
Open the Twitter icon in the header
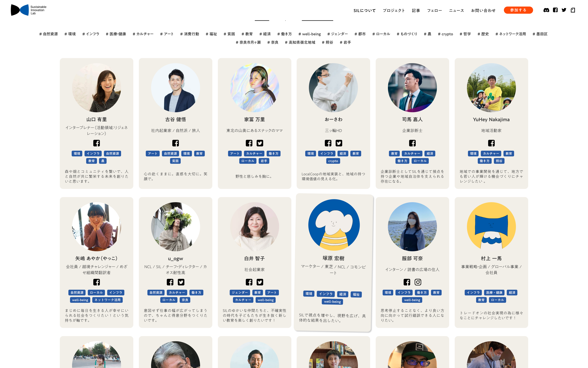564,10
